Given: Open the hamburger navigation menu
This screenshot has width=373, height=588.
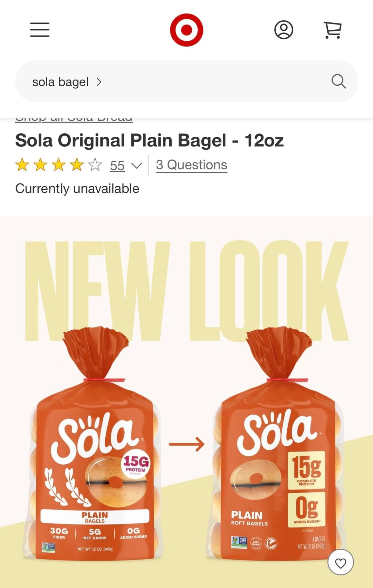Looking at the screenshot, I should click(40, 30).
